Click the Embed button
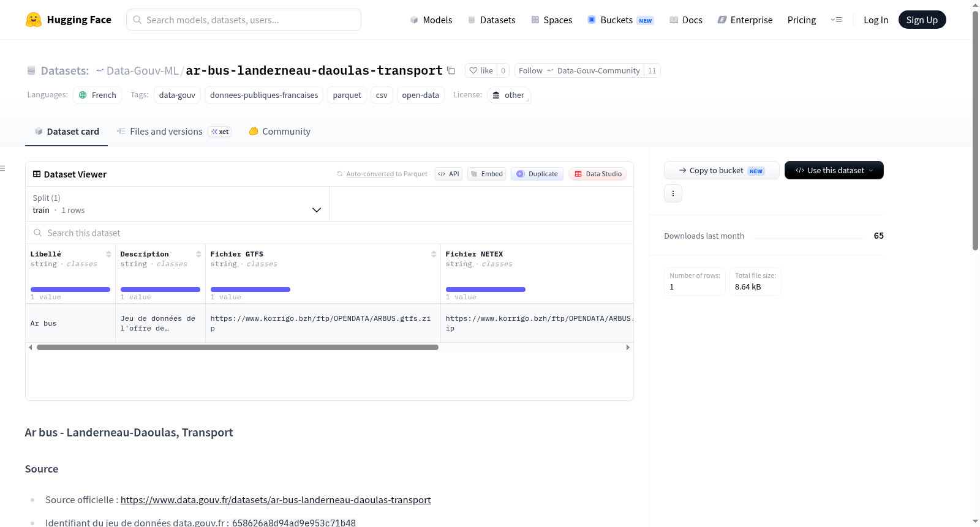Viewport: 980px width, 527px height. click(487, 174)
